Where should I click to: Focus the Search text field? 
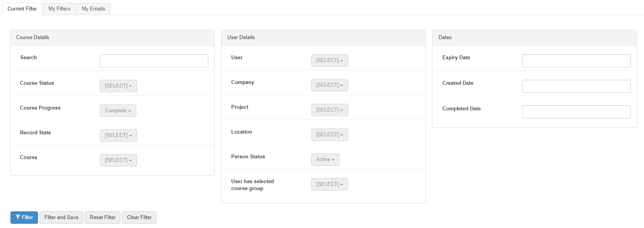(154, 61)
